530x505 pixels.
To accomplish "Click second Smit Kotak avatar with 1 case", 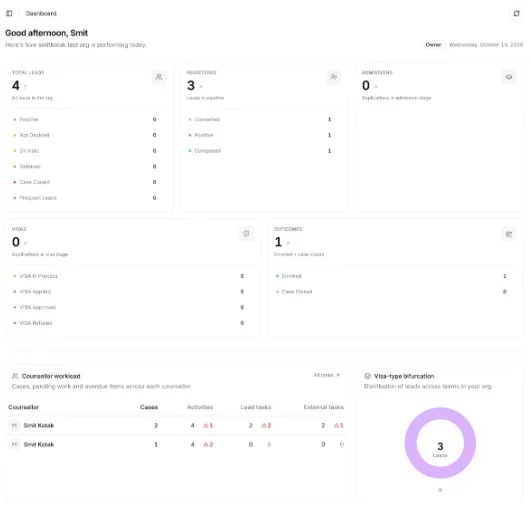I will [x=14, y=444].
